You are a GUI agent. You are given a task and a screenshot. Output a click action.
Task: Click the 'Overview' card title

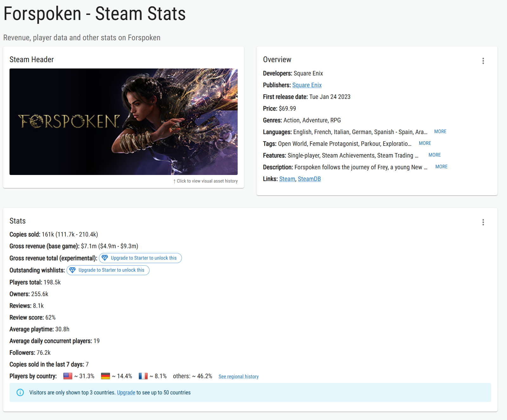[277, 59]
